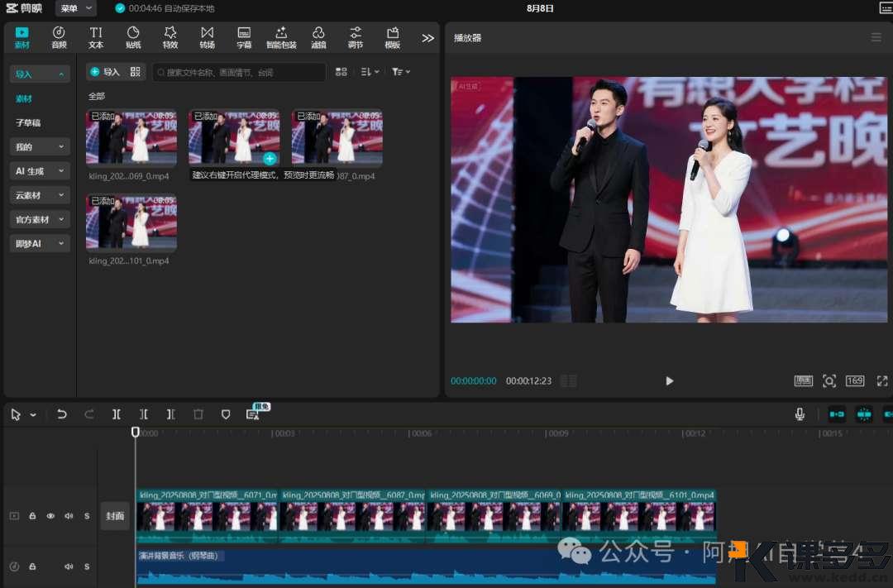
Task: Expand the AI 生成 sidebar section
Action: tap(40, 171)
